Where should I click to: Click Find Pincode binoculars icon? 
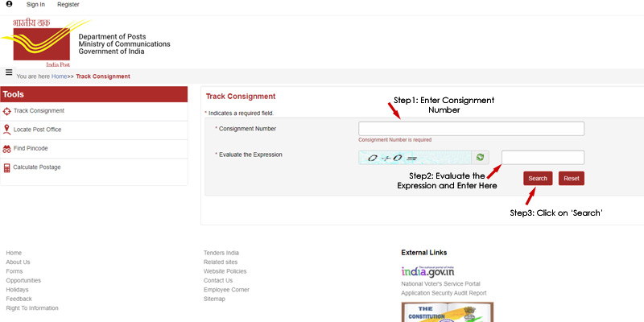tap(6, 149)
